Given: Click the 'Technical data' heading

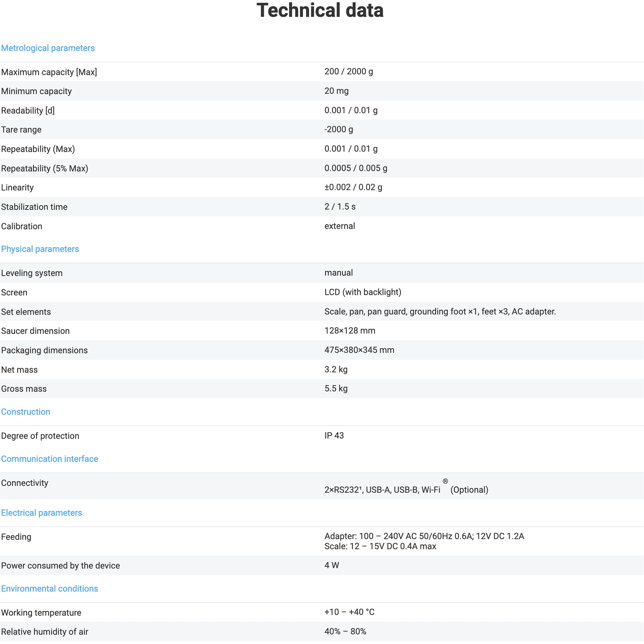Looking at the screenshot, I should (x=320, y=10).
